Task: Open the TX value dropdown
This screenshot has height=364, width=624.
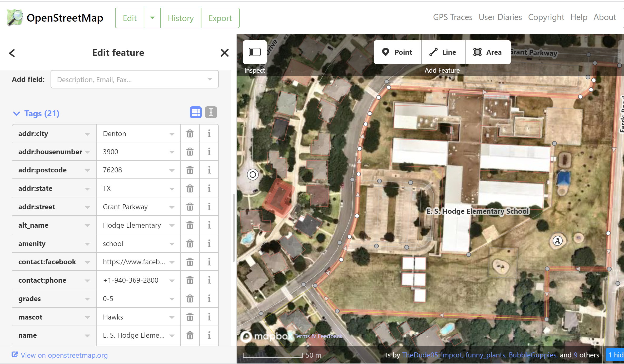Action: [172, 189]
